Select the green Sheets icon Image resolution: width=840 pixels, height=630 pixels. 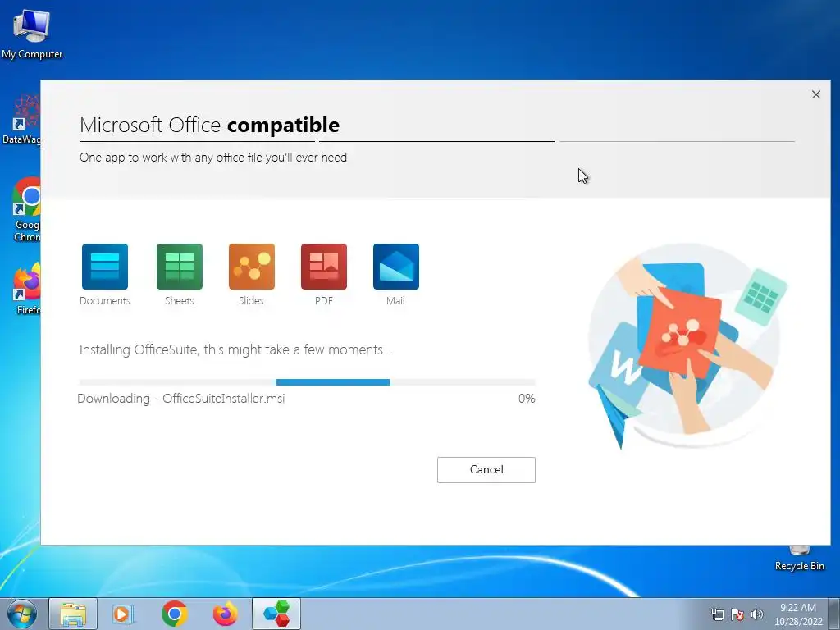point(180,267)
